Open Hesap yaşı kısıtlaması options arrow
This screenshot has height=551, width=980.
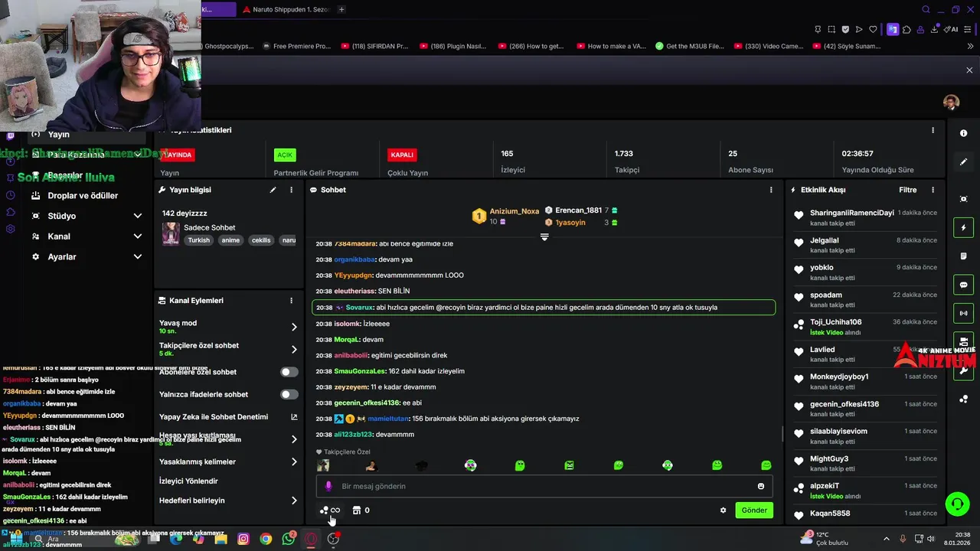[294, 439]
